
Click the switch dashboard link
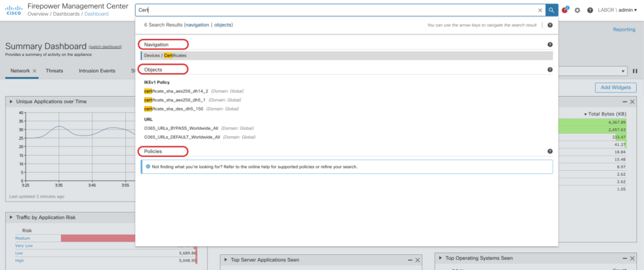(105, 46)
